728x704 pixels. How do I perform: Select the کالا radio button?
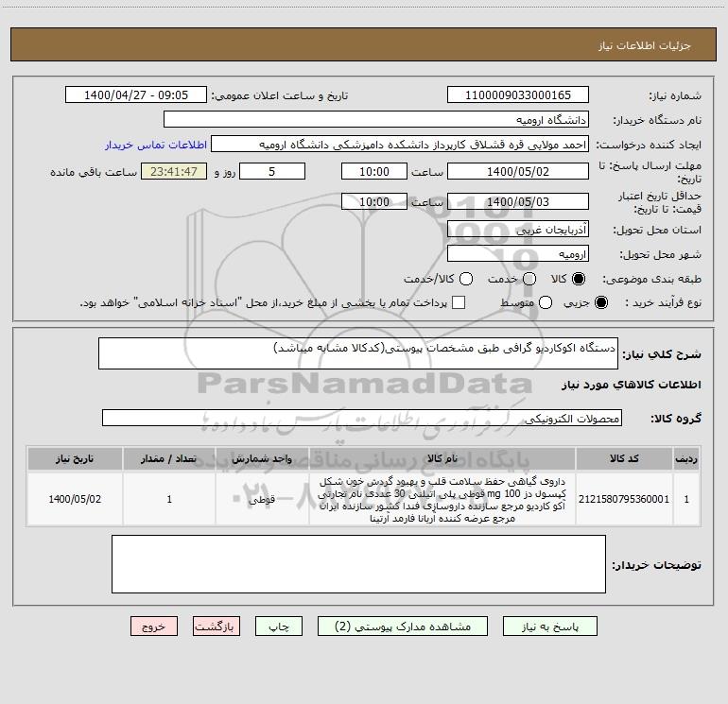point(579,279)
